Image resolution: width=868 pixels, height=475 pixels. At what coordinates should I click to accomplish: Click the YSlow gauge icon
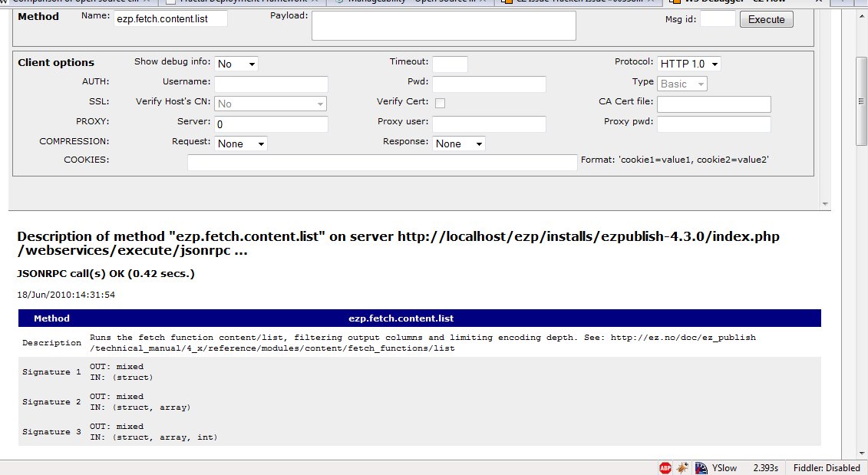(701, 467)
